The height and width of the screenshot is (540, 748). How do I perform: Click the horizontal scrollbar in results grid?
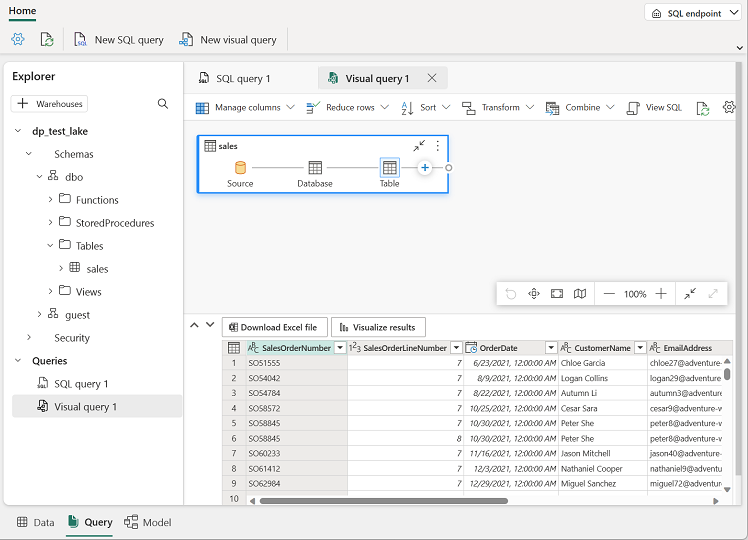pyautogui.click(x=384, y=501)
